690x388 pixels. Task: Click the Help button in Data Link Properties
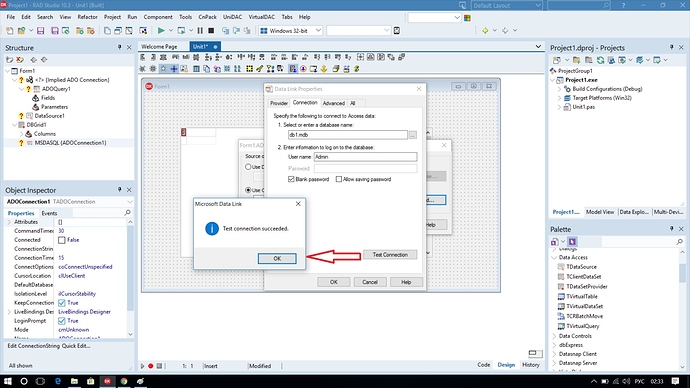coord(406,282)
